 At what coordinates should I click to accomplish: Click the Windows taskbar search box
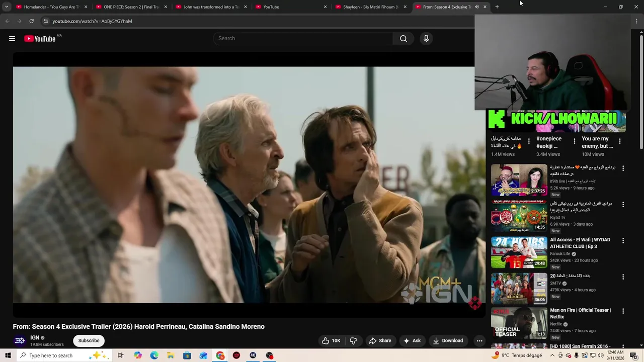coord(64,355)
